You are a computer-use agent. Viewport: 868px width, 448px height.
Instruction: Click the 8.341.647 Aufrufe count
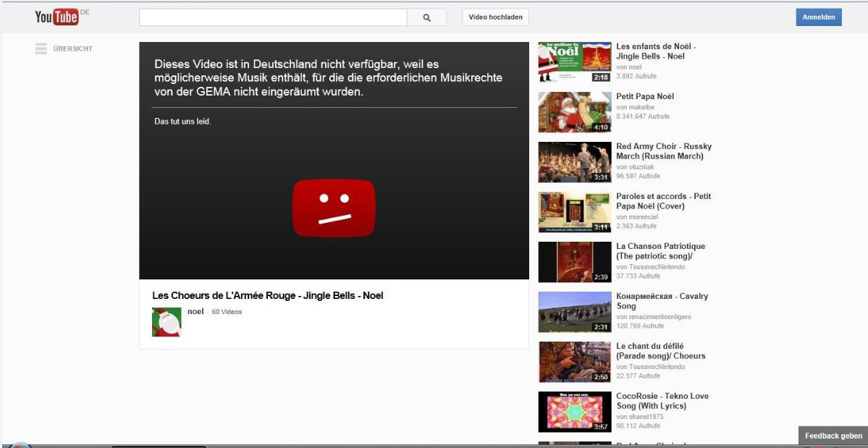643,116
